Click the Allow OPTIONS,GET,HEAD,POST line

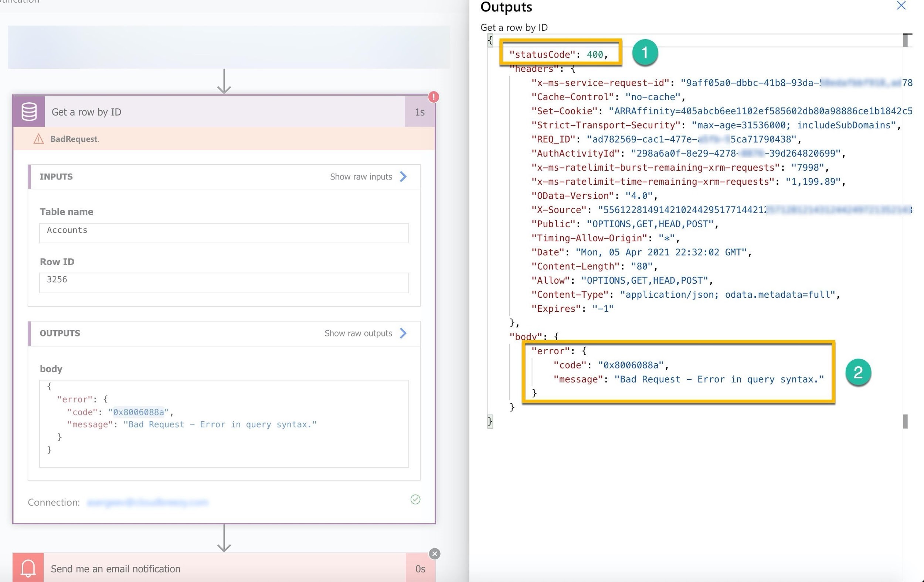coord(622,281)
